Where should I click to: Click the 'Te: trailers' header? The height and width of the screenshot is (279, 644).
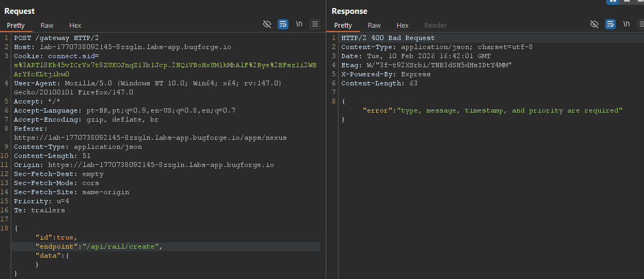39,210
